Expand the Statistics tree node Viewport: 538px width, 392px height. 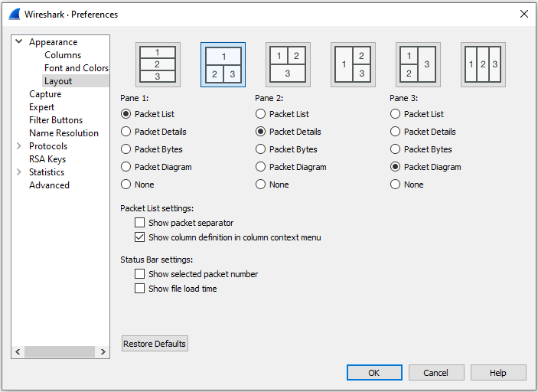(x=19, y=172)
